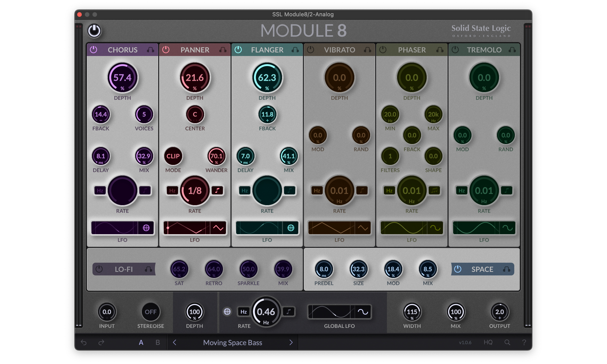Enable the Tremolo power button

click(x=455, y=50)
